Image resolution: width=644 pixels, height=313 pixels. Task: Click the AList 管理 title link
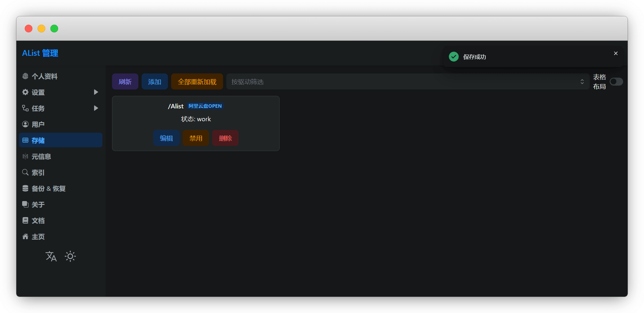[x=40, y=53]
